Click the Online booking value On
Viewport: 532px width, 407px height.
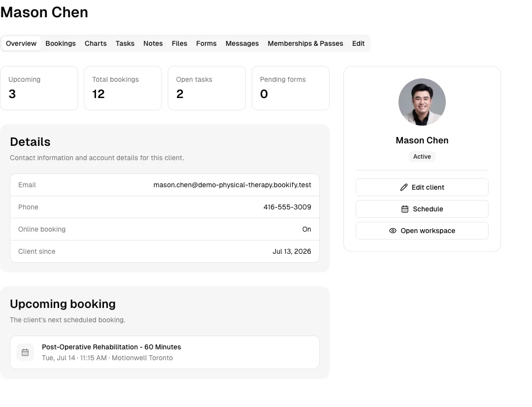[x=307, y=229]
